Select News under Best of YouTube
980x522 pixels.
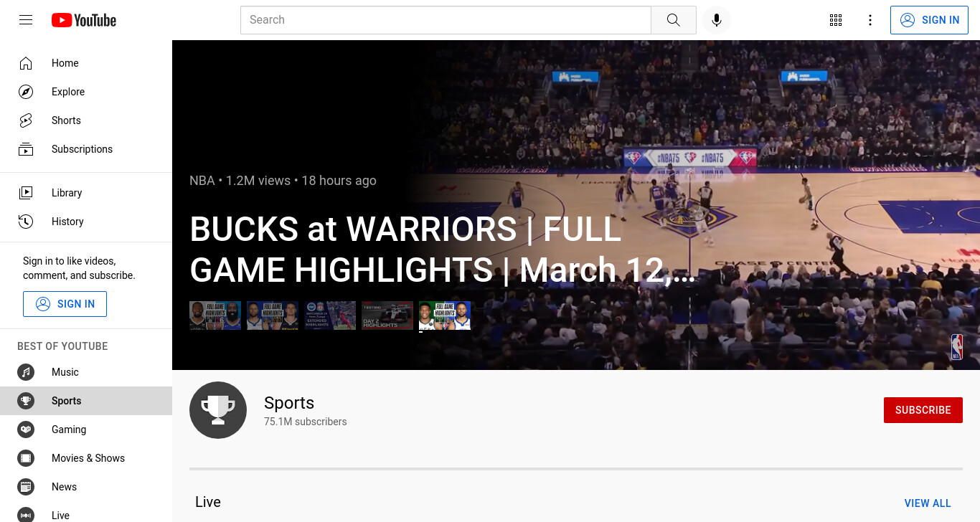[86, 487]
